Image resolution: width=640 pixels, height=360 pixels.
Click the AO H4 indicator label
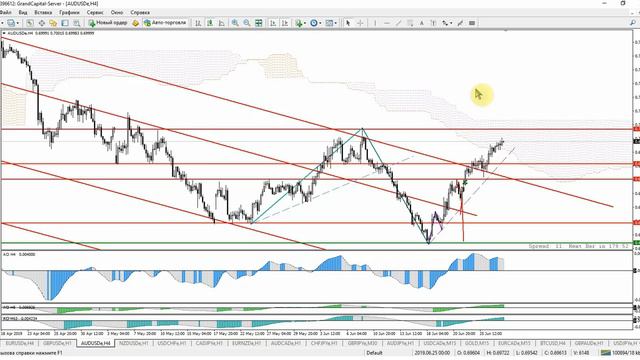click(19, 254)
